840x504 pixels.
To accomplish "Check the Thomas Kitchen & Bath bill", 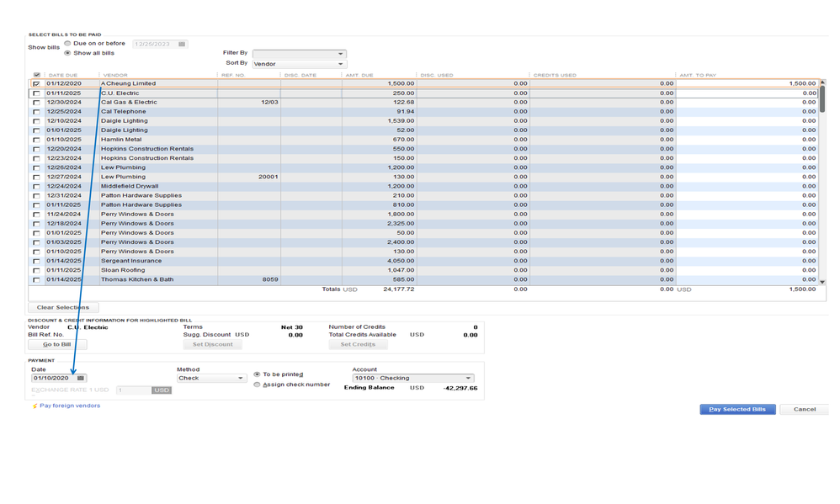I will pyautogui.click(x=36, y=279).
